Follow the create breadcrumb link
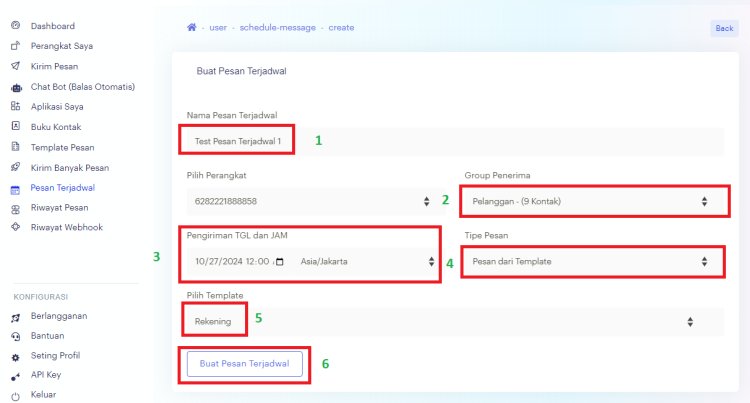 (x=341, y=28)
